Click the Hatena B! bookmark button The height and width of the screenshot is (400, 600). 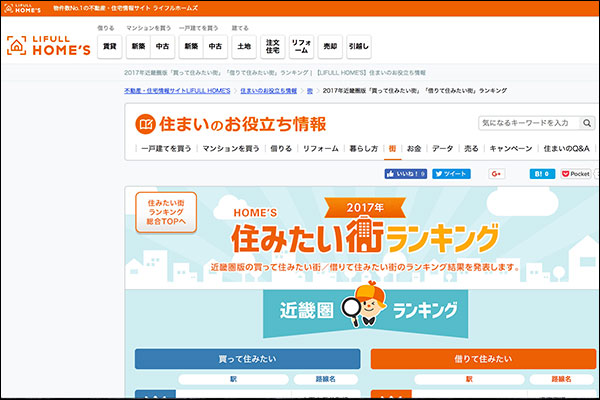coord(542,173)
